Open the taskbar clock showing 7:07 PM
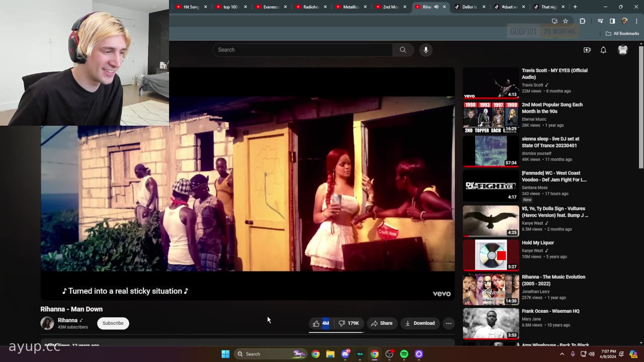This screenshot has width=644, height=362. coord(607,354)
